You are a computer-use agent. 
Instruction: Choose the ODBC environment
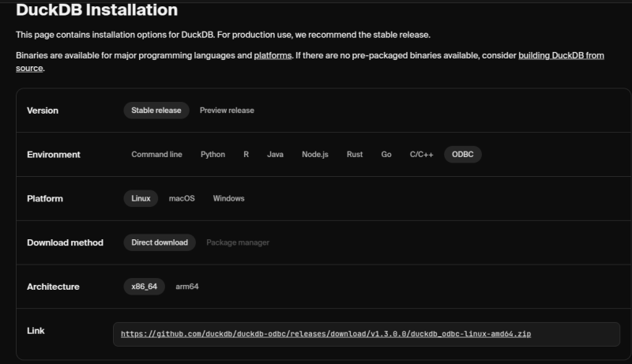coord(462,155)
